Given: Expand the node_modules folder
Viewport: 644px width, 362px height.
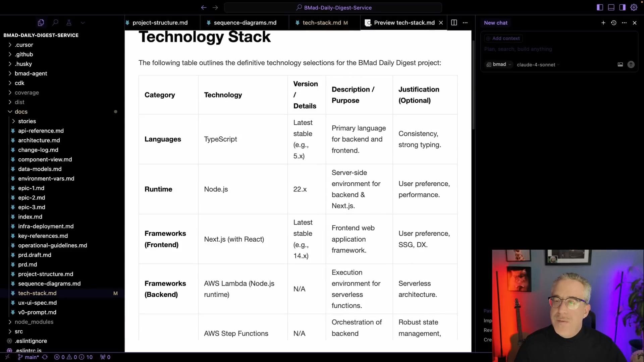Looking at the screenshot, I should [x=34, y=322].
